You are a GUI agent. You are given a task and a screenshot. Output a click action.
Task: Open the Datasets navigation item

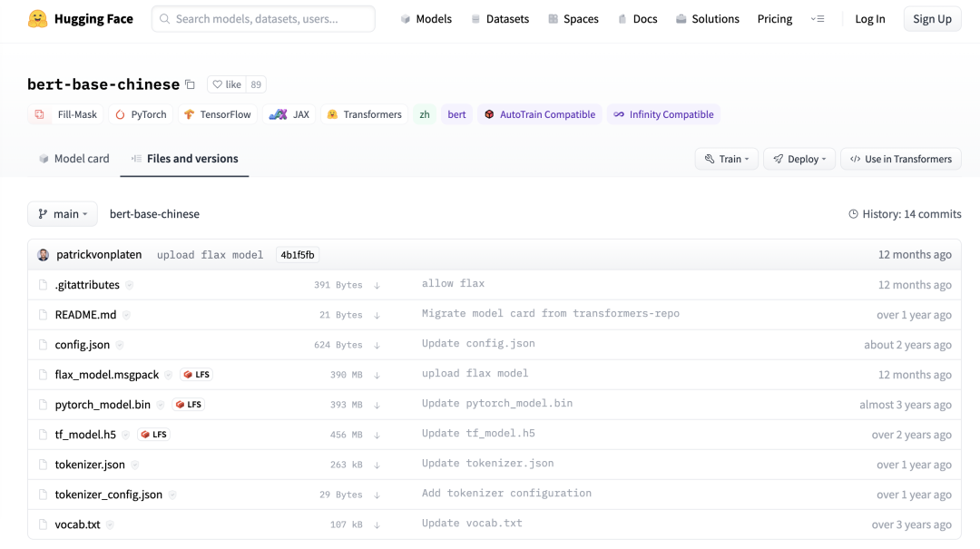click(500, 19)
